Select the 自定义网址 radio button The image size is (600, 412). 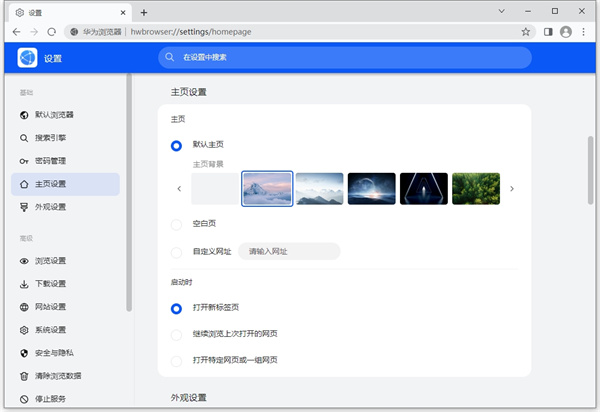(176, 252)
